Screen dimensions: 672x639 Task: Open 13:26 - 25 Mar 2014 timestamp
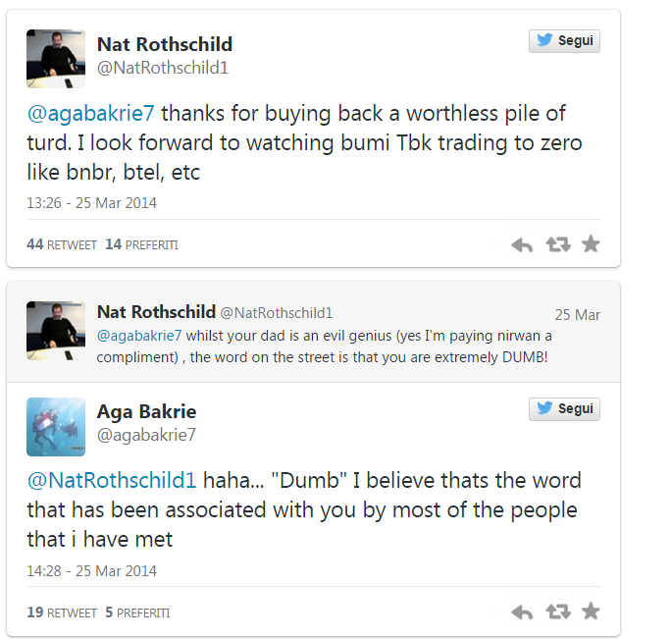(x=91, y=203)
